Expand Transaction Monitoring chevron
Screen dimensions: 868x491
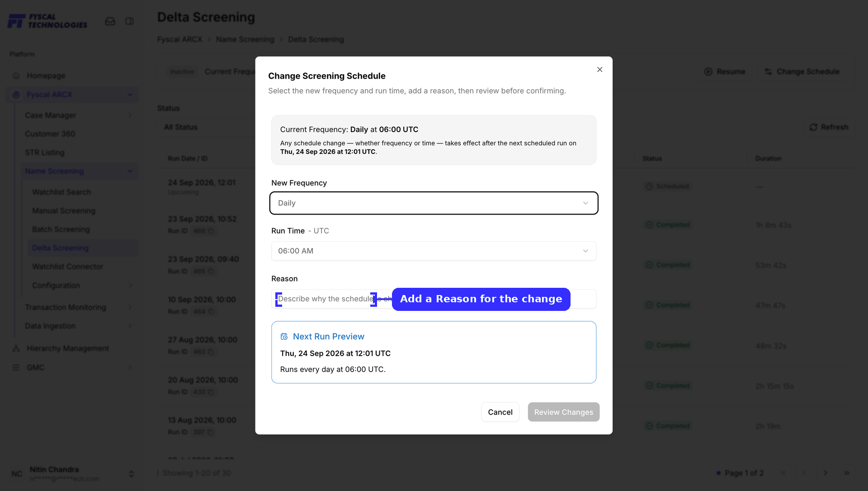pyautogui.click(x=130, y=307)
